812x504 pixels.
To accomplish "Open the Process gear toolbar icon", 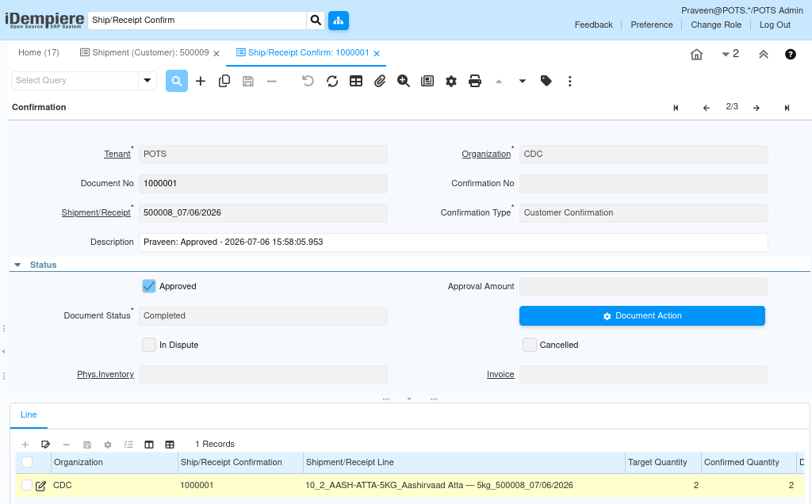I will pyautogui.click(x=451, y=82).
